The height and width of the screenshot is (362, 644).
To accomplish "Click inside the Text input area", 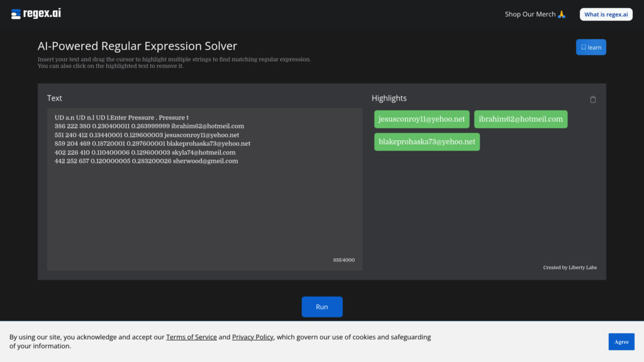I will [x=204, y=201].
